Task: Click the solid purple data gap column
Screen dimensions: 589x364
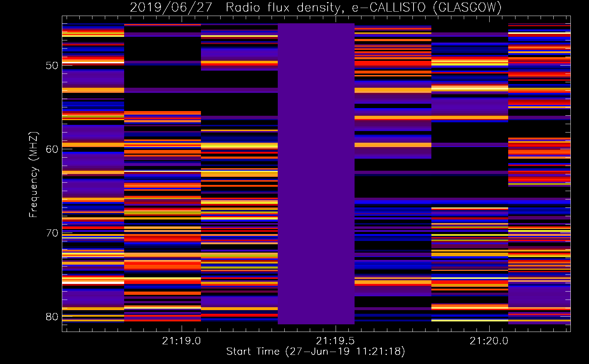Action: [x=316, y=174]
